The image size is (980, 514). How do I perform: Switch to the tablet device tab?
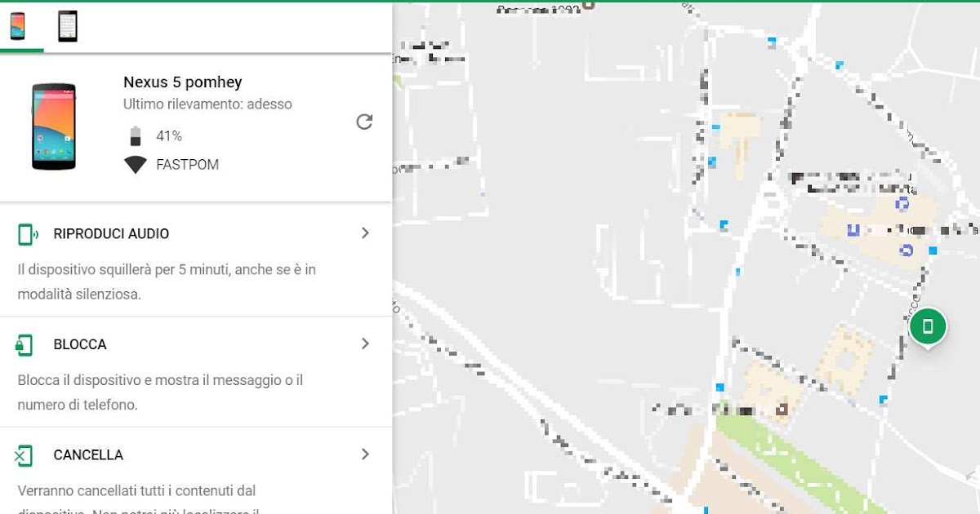67,27
